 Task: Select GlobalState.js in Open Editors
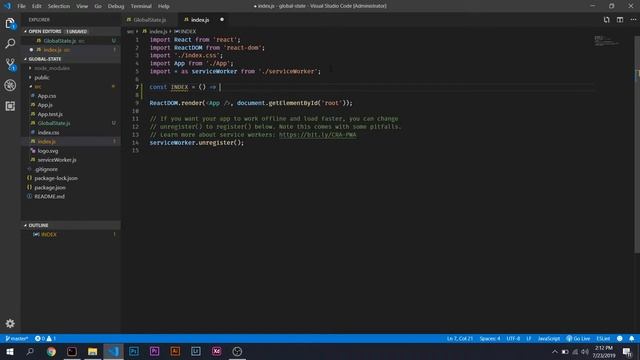[71, 41]
